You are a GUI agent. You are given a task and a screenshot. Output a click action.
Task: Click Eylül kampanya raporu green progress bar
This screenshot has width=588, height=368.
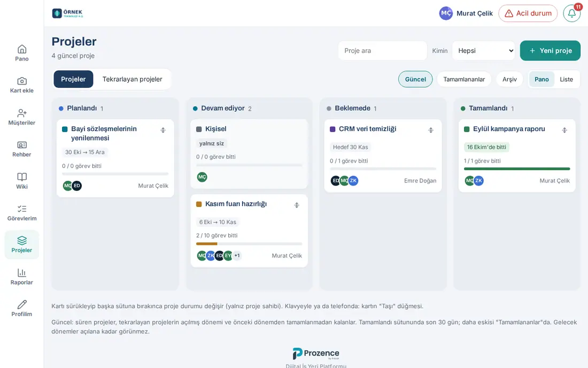pyautogui.click(x=517, y=169)
